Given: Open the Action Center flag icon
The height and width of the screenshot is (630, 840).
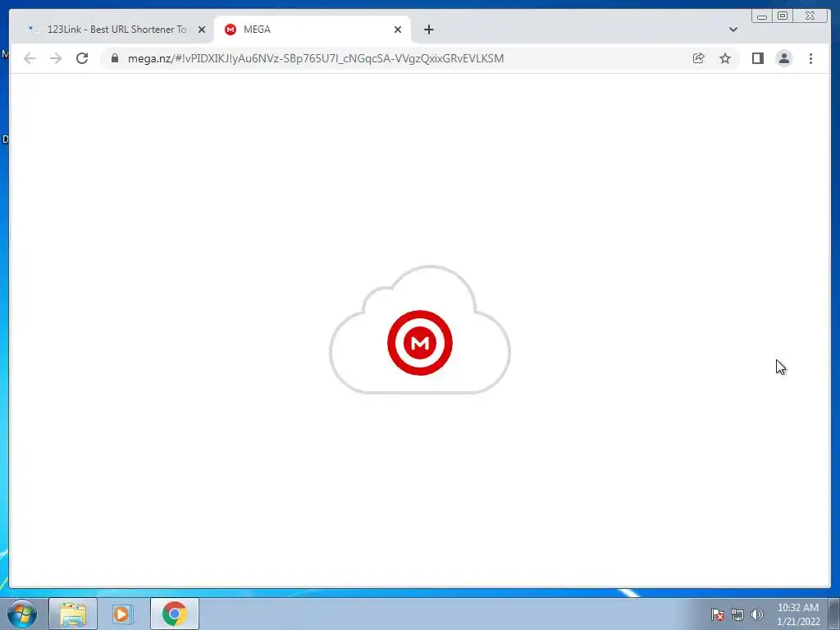Looking at the screenshot, I should click(x=717, y=614).
